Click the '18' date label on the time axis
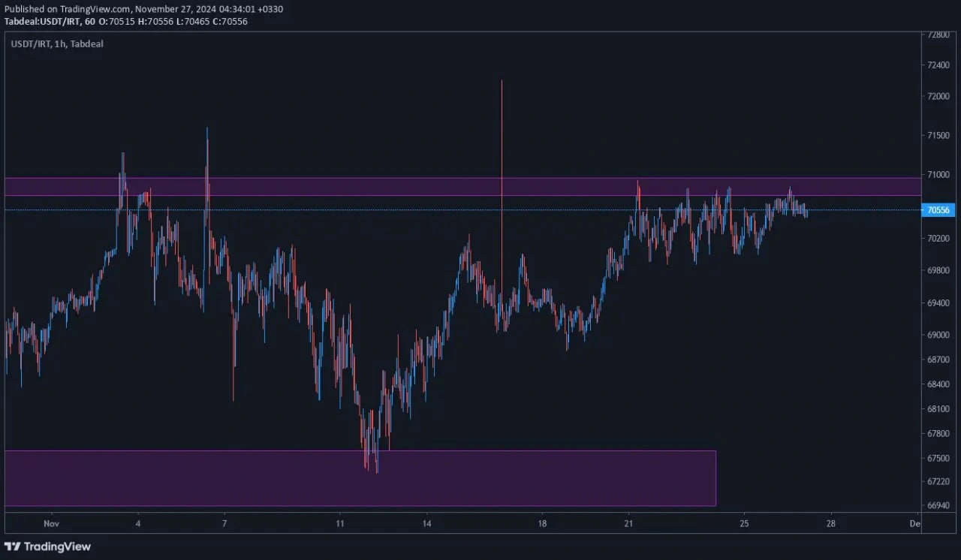The width and height of the screenshot is (961, 560). 542,523
